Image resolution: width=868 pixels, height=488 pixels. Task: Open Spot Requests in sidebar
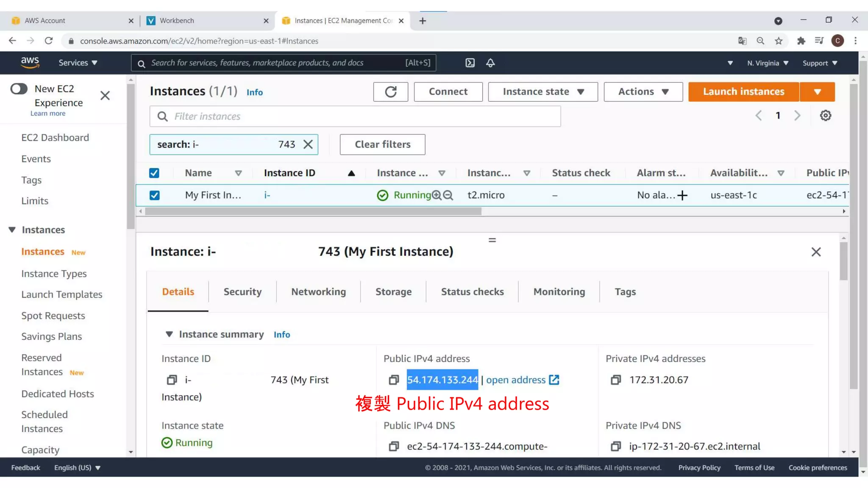click(53, 316)
